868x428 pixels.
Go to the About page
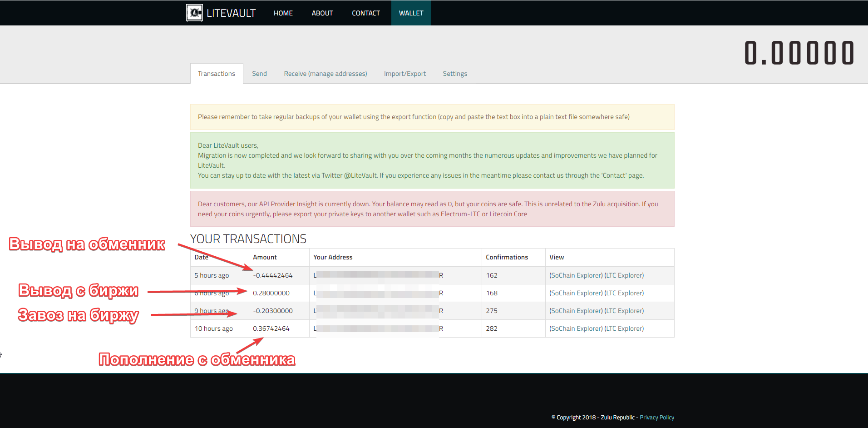pyautogui.click(x=322, y=13)
